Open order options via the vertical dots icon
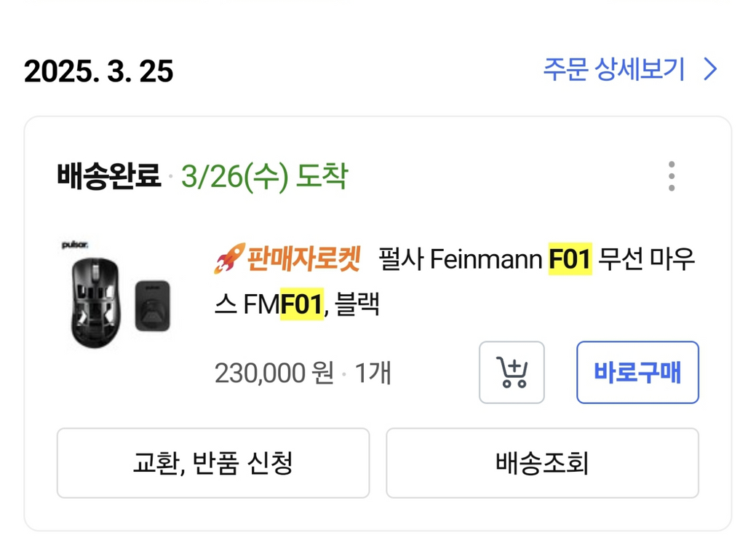The height and width of the screenshot is (546, 756). click(x=671, y=175)
